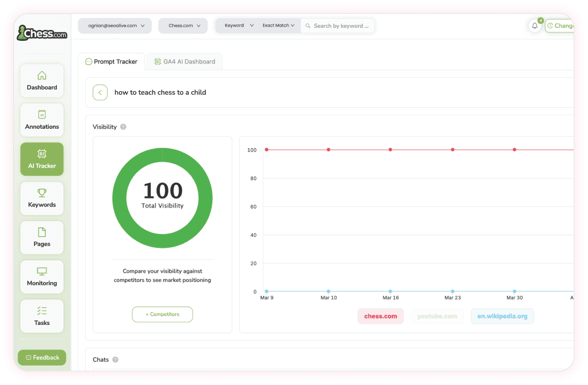
Task: Click the Chats section heading
Action: [101, 359]
